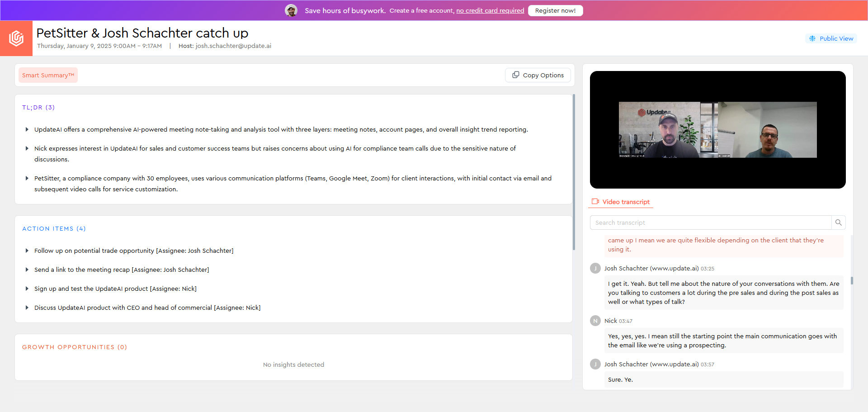Click the Public View globe icon
Viewport: 868px width, 412px height.
tap(812, 38)
